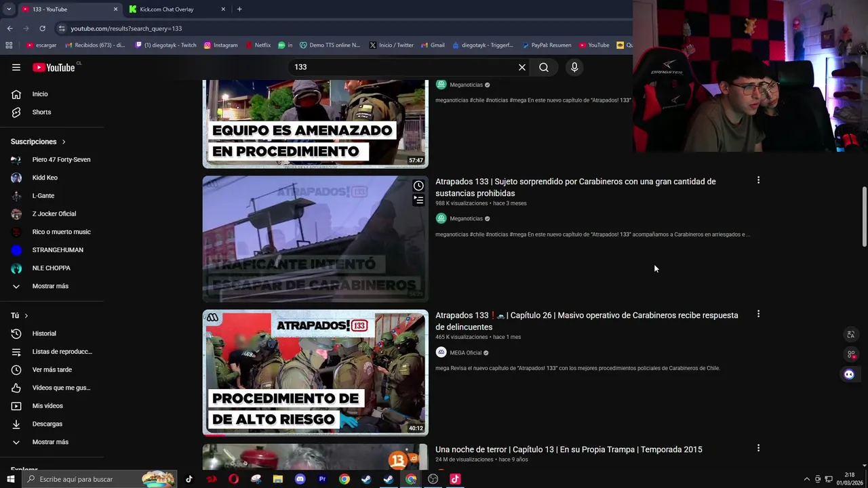Open 'Capítulo 26 Masivo operativo' video title

(587, 321)
